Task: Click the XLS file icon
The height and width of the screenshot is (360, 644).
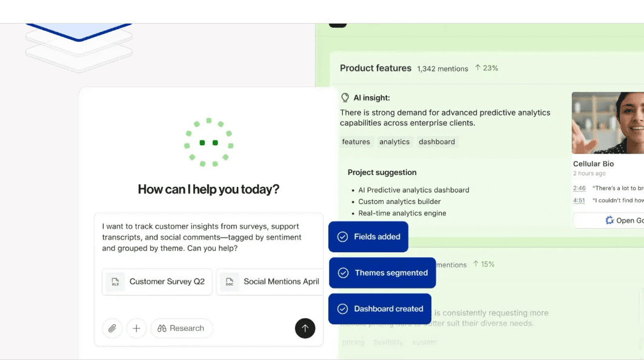Action: coord(115,282)
